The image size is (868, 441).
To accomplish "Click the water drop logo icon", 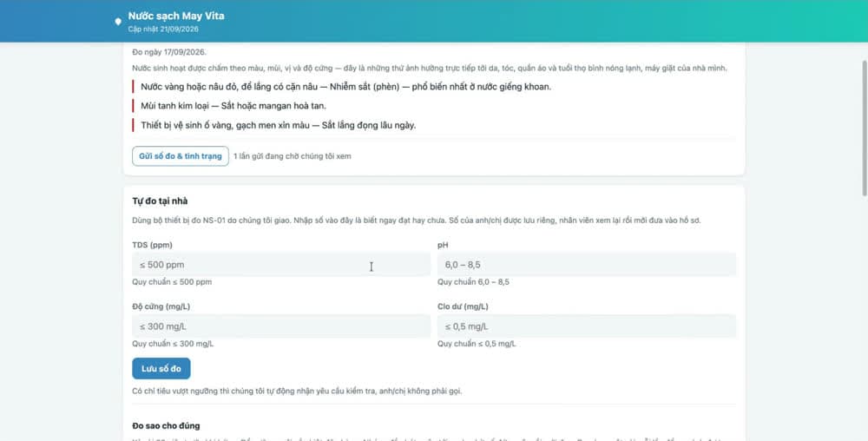I will click(x=118, y=22).
